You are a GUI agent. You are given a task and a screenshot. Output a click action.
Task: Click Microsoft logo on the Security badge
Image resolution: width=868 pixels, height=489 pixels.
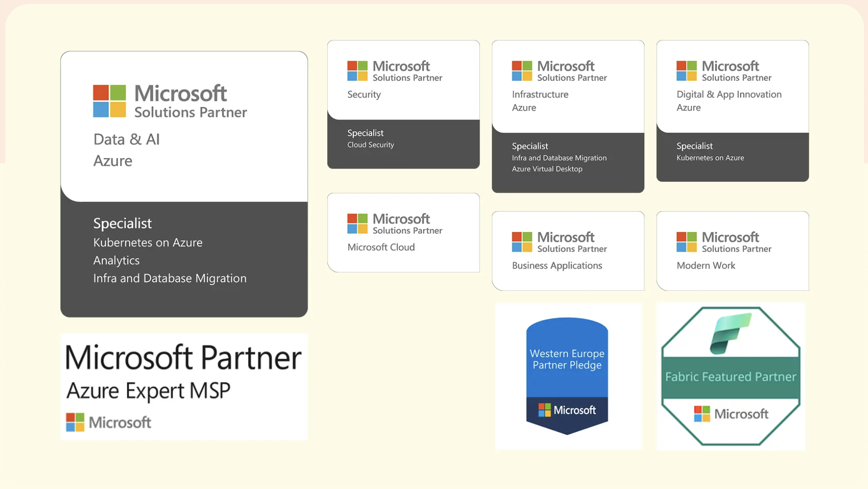coord(357,71)
